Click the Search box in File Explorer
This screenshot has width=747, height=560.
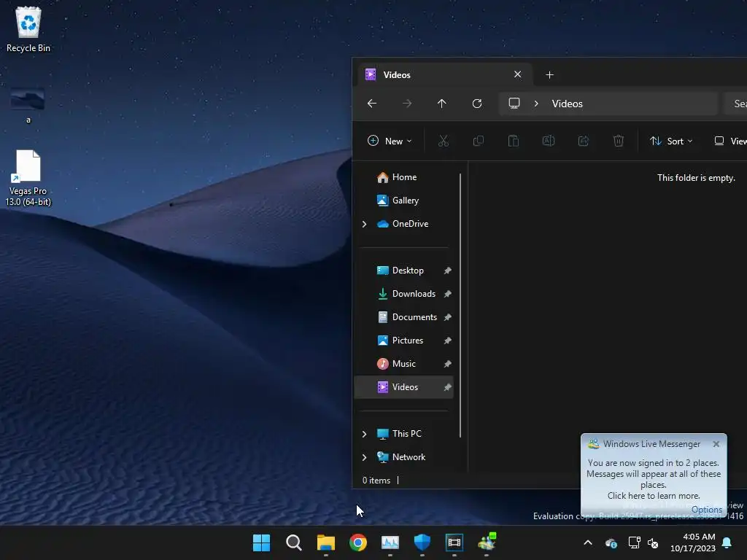point(735,104)
